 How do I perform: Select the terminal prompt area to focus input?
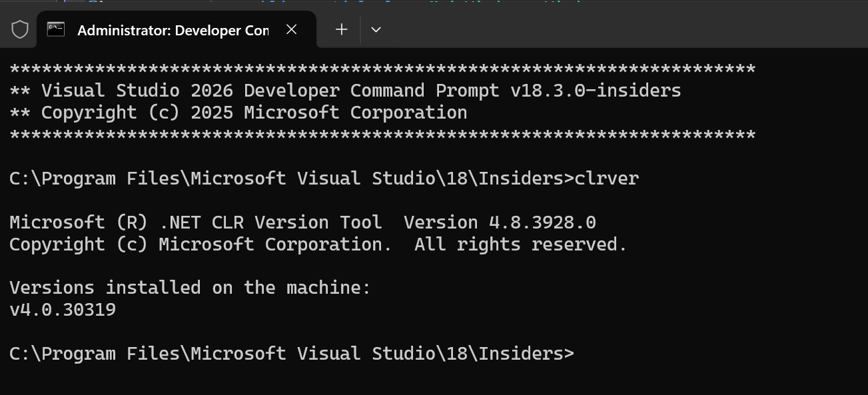click(586, 353)
